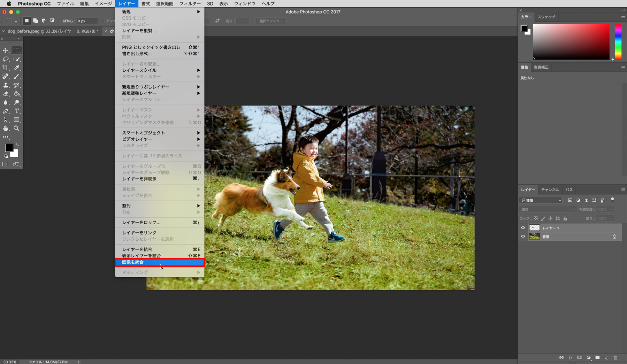Viewport: 627px width, 364px height.
Task: Select the Rectangle shape tool
Action: [x=16, y=119]
